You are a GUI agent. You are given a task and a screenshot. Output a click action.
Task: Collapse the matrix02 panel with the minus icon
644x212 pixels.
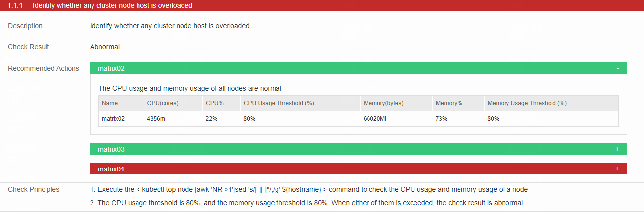pos(618,68)
